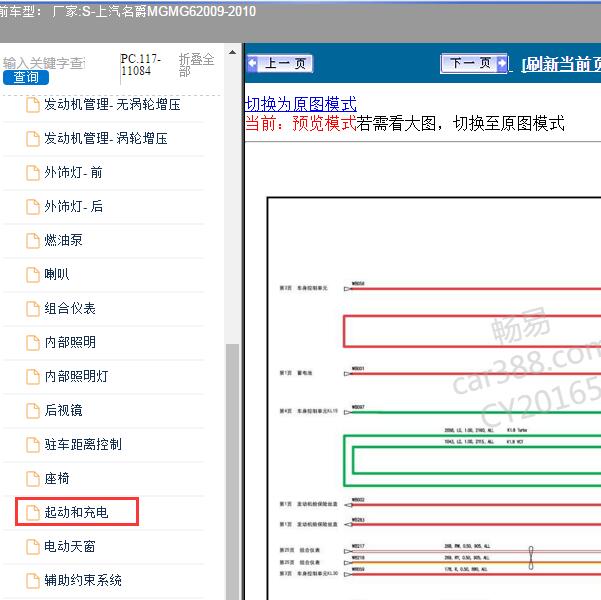Open the 喇叭 diagram entry
The image size is (601, 600).
tap(57, 274)
